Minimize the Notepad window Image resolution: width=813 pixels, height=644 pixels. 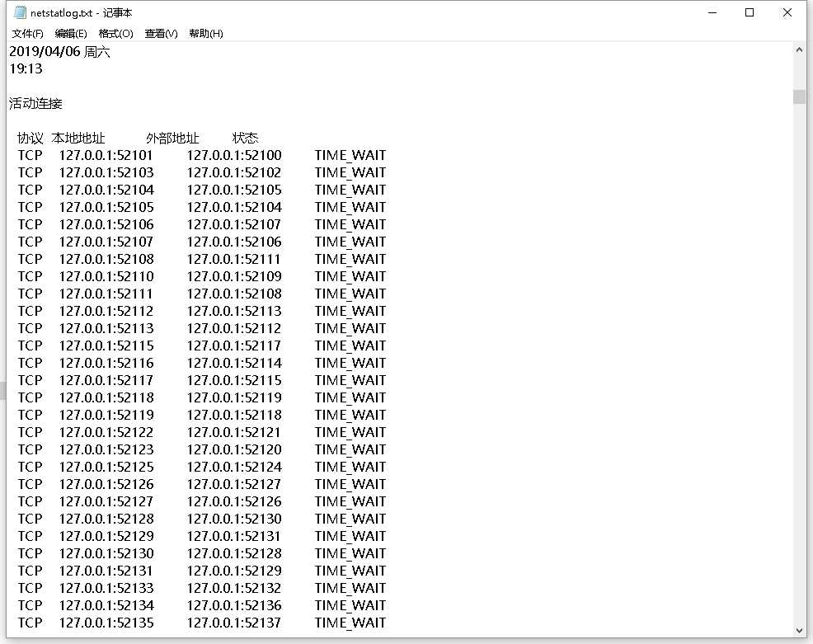[712, 12]
